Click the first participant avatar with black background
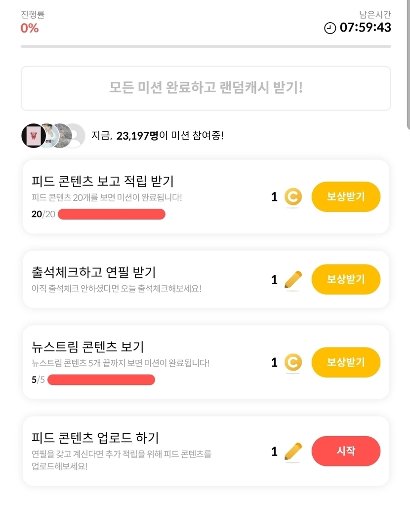This screenshot has width=410, height=532. (x=33, y=135)
